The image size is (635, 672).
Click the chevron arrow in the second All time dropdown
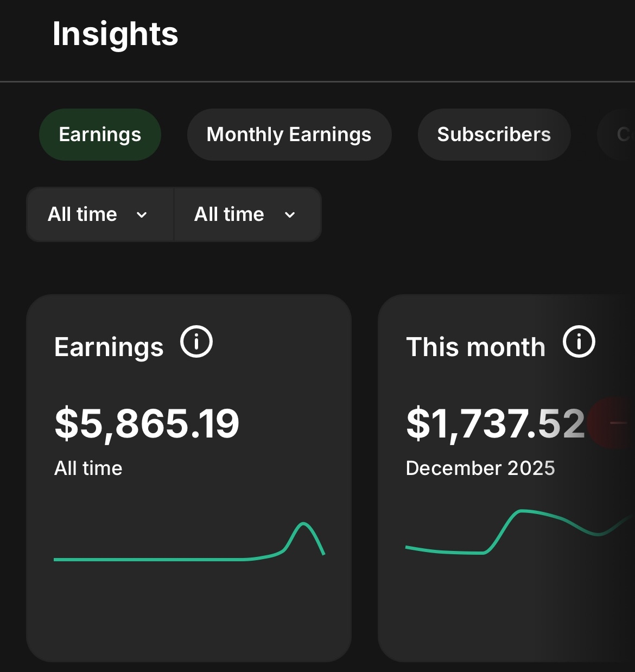290,215
